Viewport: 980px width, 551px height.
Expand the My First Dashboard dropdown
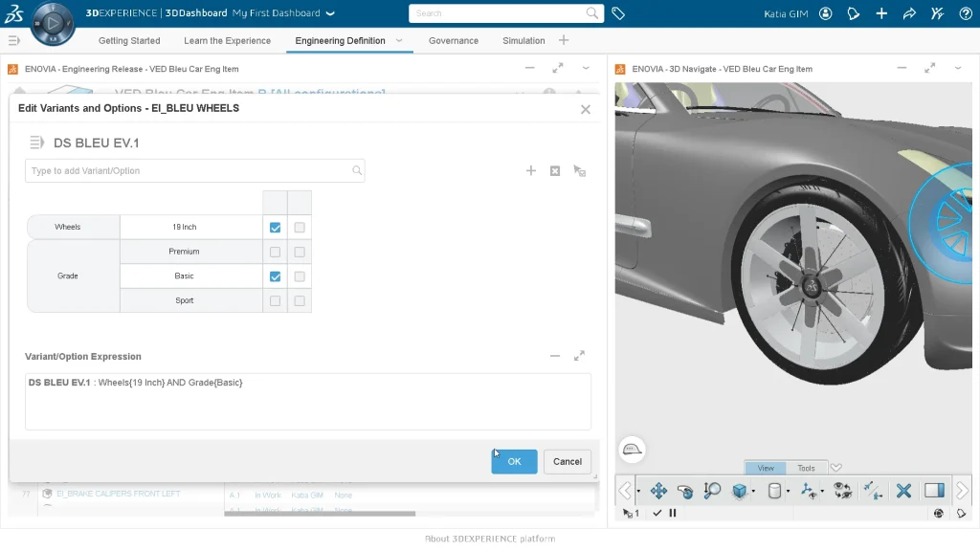coord(330,13)
